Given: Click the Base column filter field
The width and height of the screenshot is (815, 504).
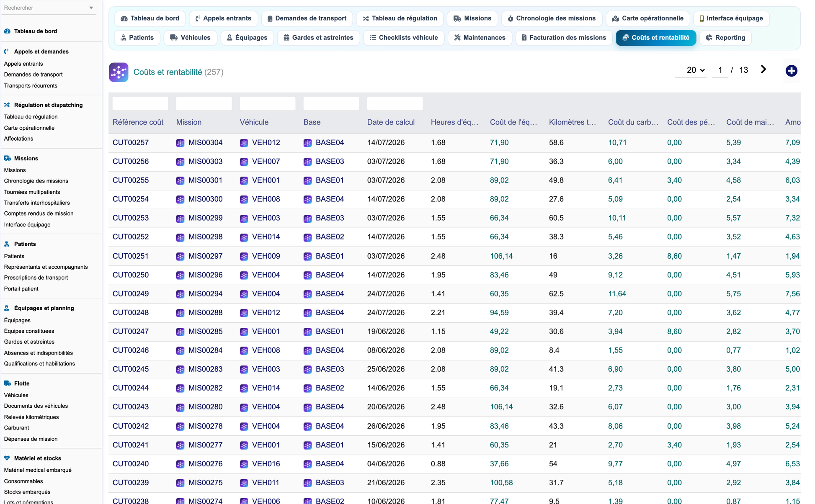Looking at the screenshot, I should pyautogui.click(x=331, y=103).
